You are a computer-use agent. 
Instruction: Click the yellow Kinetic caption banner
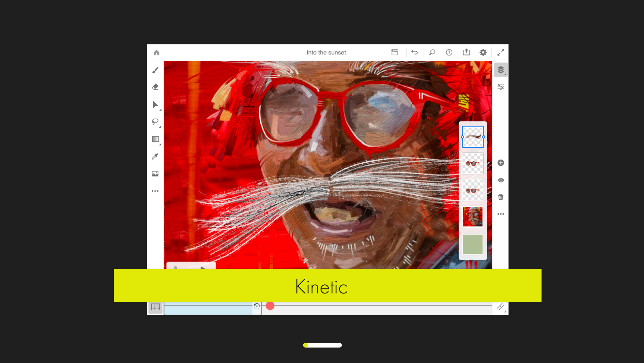328,286
